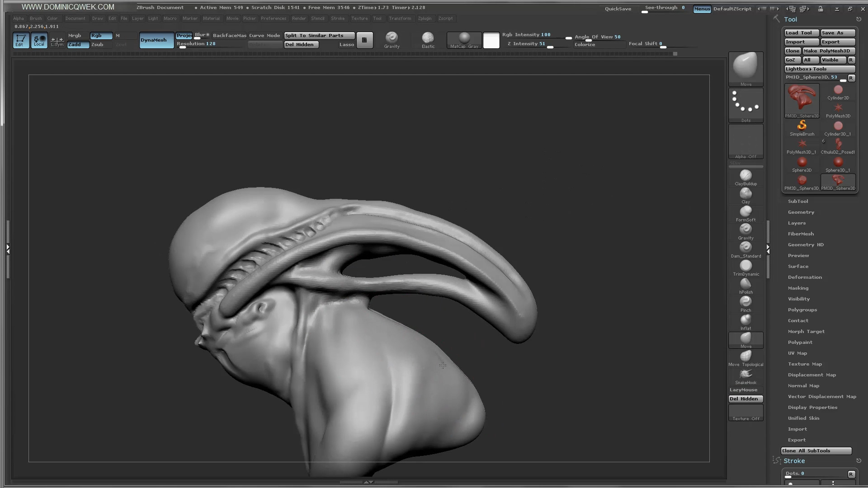This screenshot has width=868, height=488.
Task: Expand the Geometry sub-palette
Action: click(x=801, y=212)
